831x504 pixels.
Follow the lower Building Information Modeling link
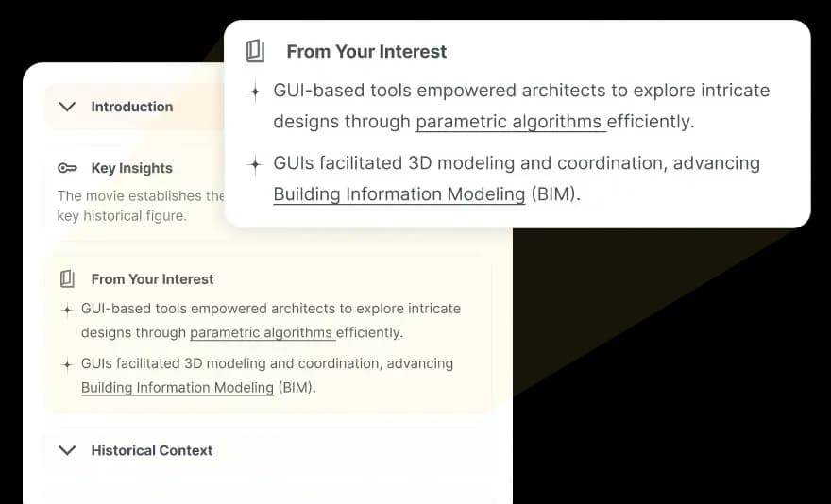pyautogui.click(x=177, y=387)
